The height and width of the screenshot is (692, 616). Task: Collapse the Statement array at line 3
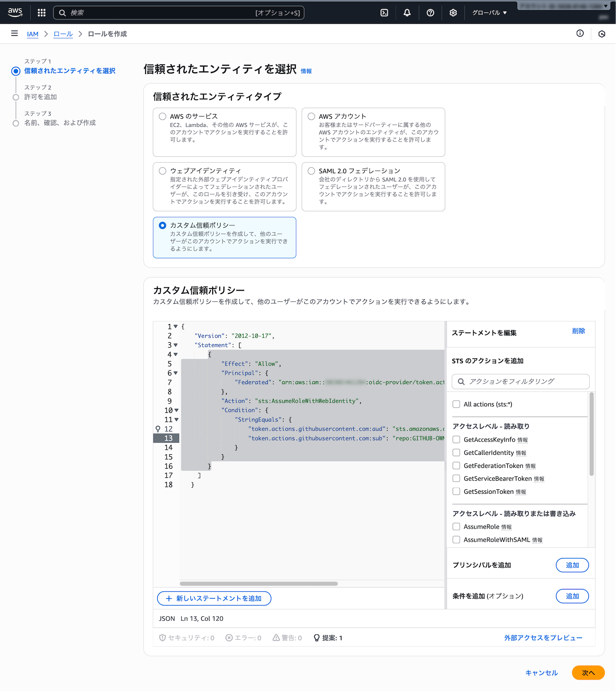(176, 345)
